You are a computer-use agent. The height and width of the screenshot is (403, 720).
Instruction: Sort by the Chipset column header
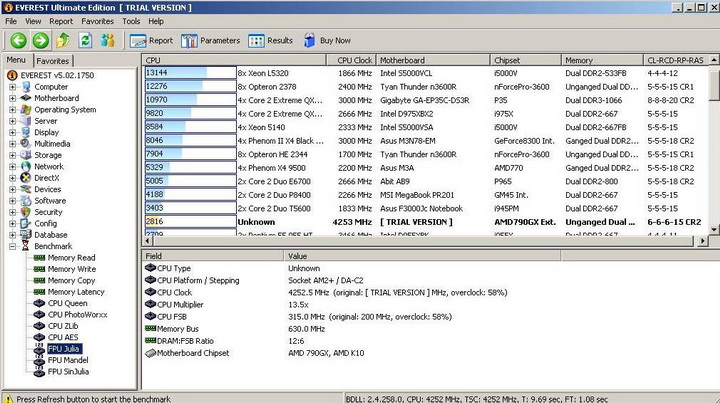tap(526, 60)
